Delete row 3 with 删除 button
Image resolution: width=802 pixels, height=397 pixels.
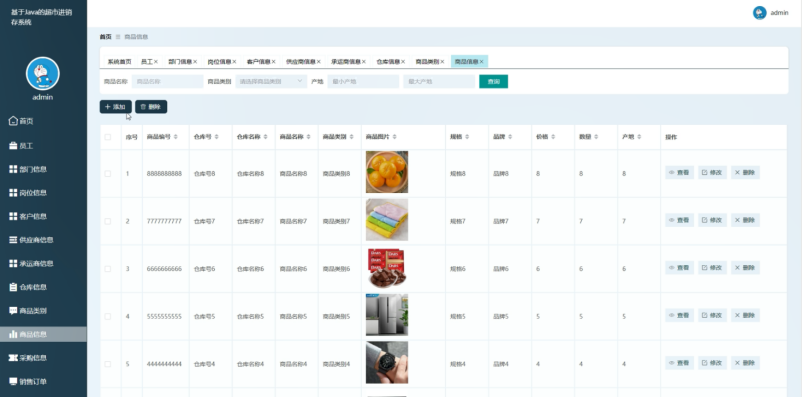745,268
